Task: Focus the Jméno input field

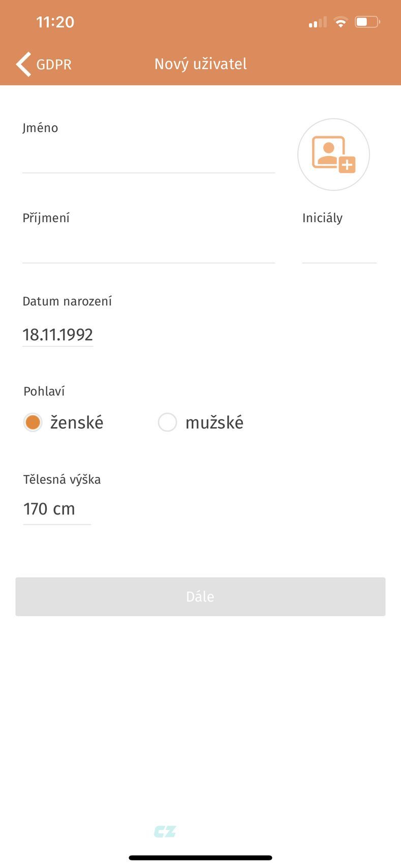Action: click(x=148, y=158)
